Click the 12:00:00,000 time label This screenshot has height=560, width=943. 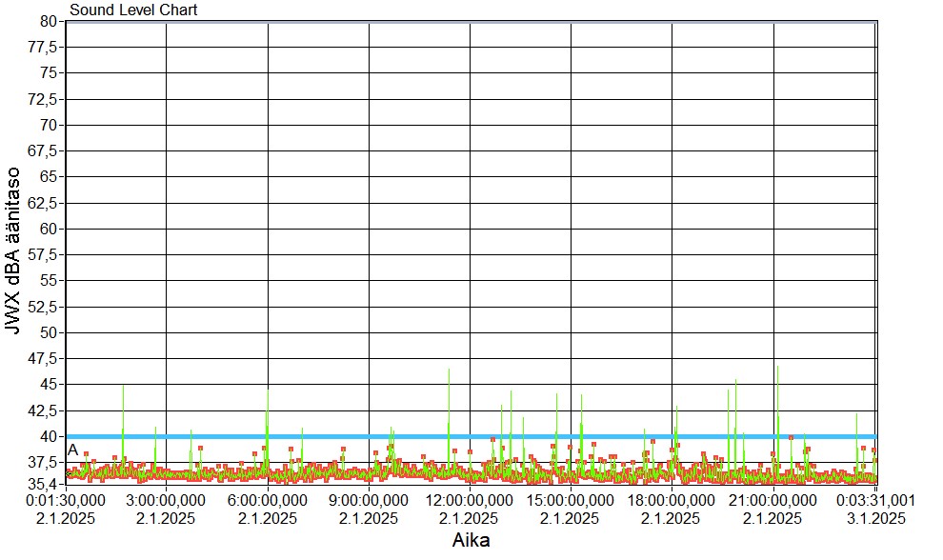point(469,500)
